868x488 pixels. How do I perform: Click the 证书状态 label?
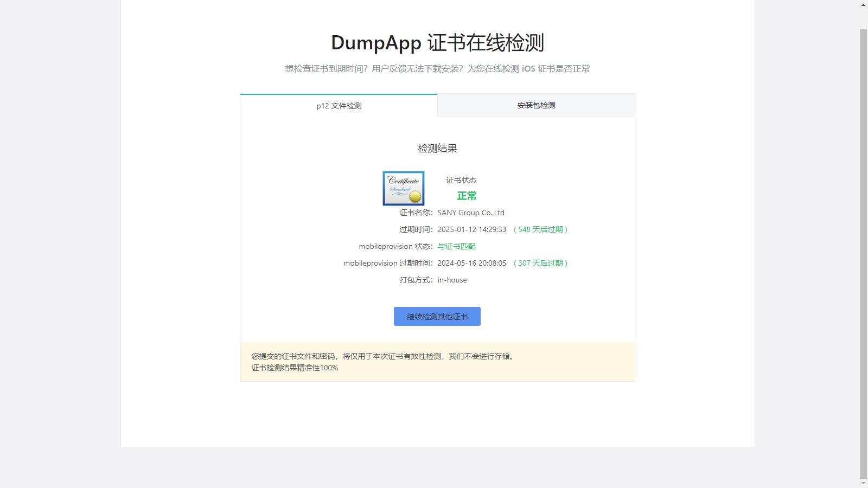pos(461,180)
